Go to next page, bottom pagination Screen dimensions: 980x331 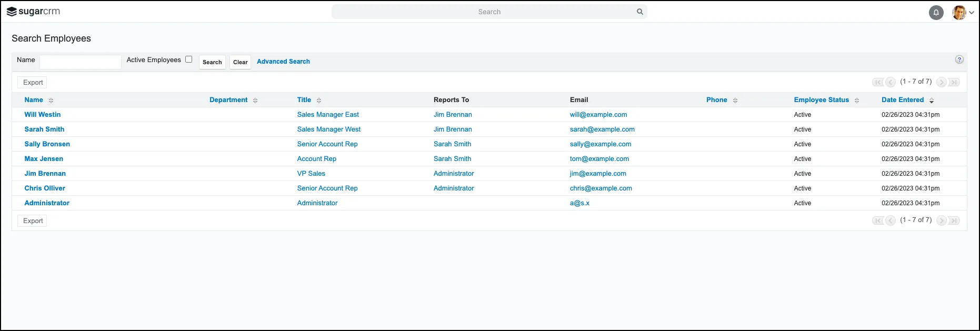942,220
